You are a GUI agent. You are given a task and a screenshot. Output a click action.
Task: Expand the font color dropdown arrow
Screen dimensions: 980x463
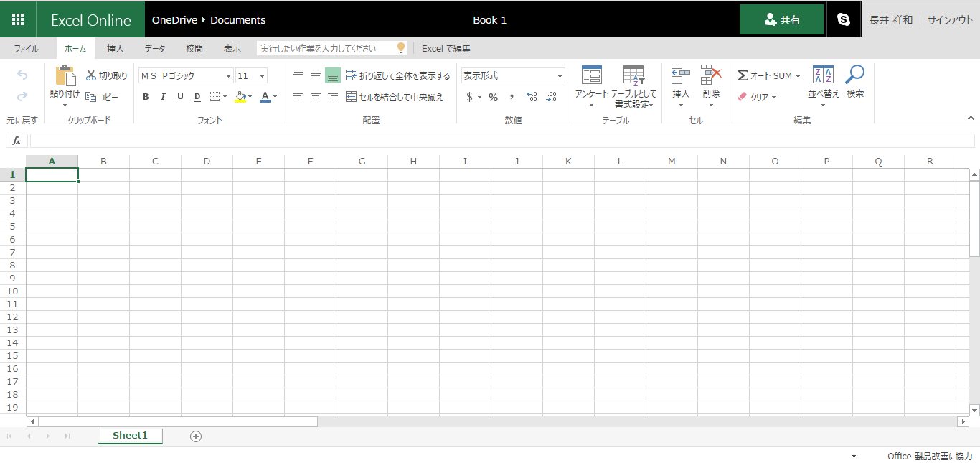click(x=275, y=97)
